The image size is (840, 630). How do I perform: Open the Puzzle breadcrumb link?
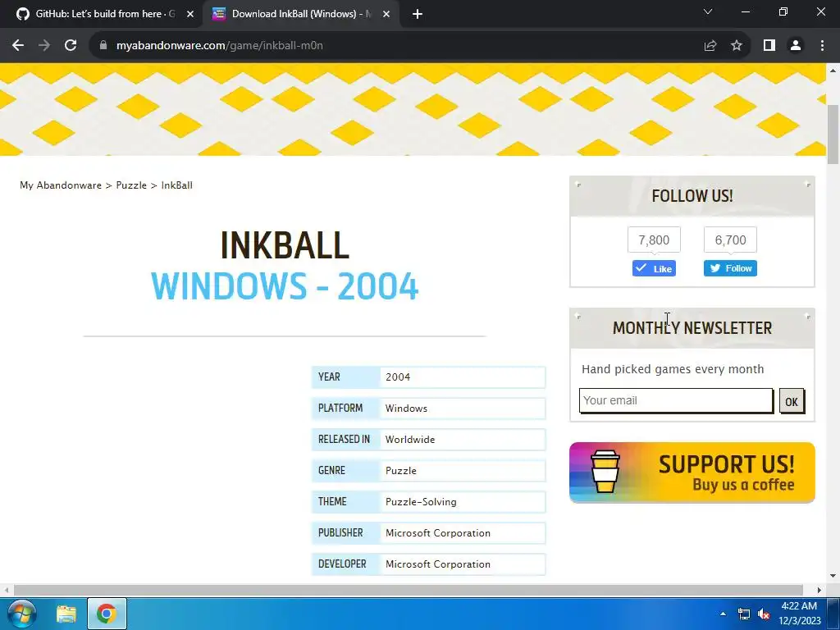131,185
